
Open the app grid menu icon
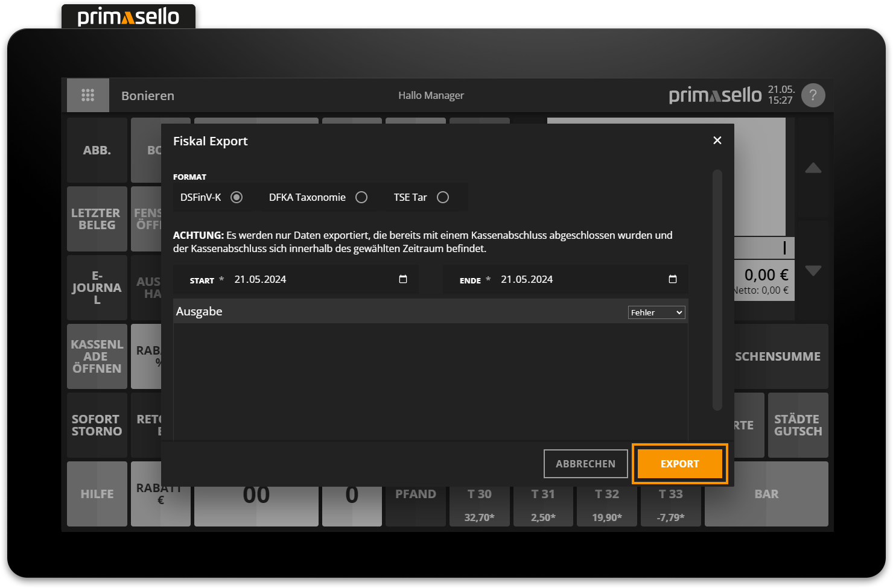(88, 95)
